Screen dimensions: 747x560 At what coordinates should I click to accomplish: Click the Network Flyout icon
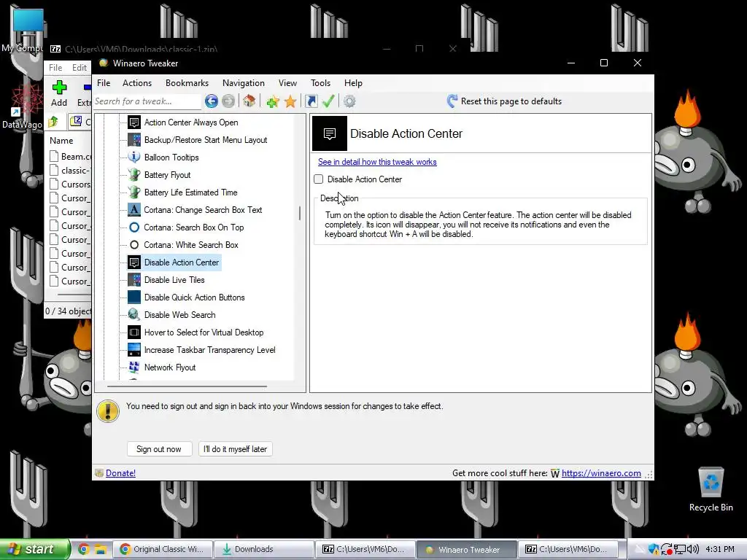tap(134, 367)
